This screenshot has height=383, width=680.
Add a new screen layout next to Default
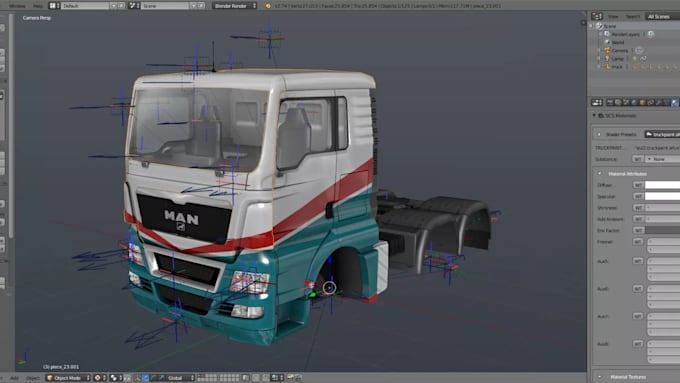(x=114, y=6)
